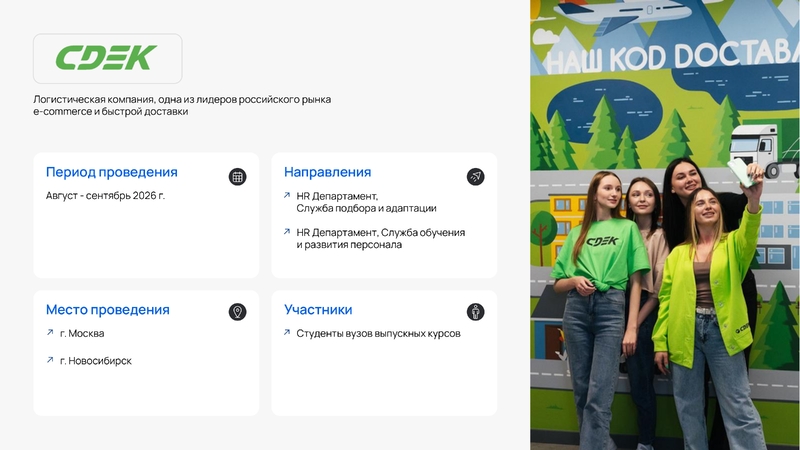
Task: Click the arrow bullet beside г. Новосибирск
Action: click(50, 360)
